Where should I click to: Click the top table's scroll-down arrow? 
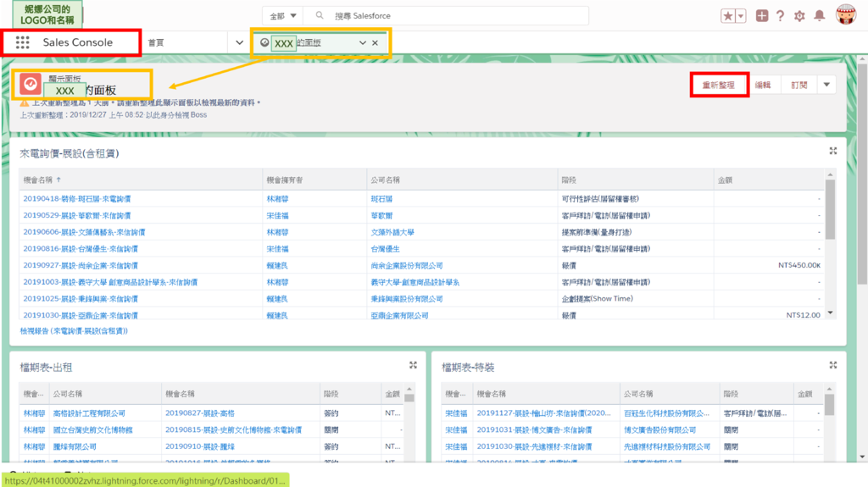[x=830, y=313]
